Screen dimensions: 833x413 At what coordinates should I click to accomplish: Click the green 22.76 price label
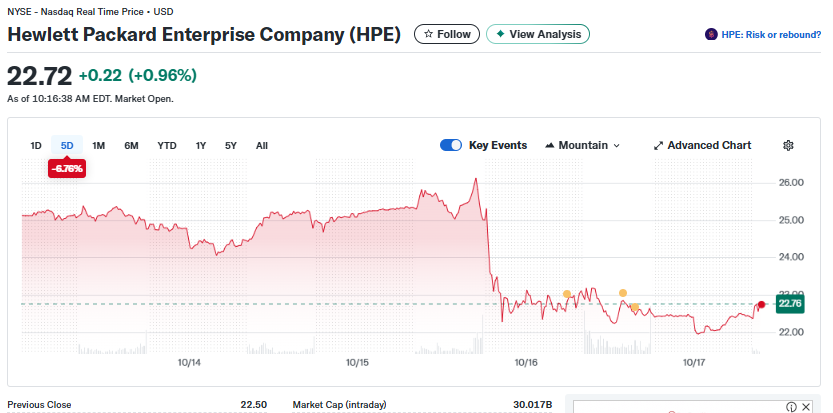(789, 304)
